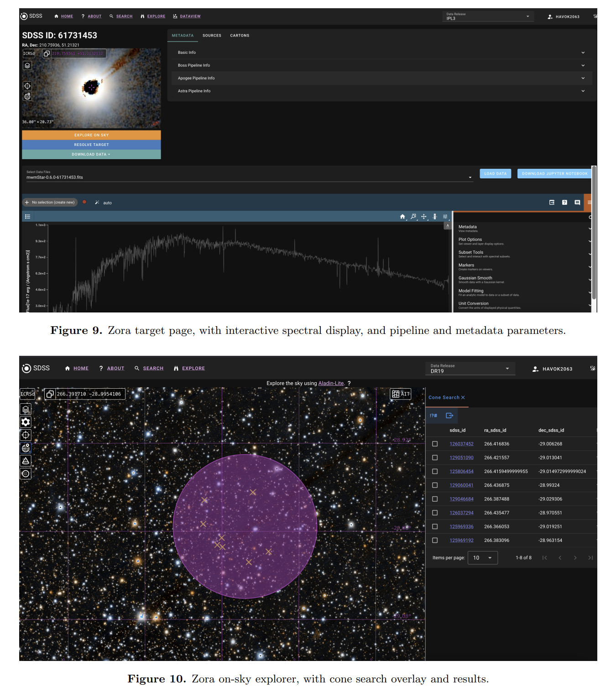This screenshot has width=616, height=692.
Task: Check the box for sdss_id 126037452
Action: (x=435, y=444)
